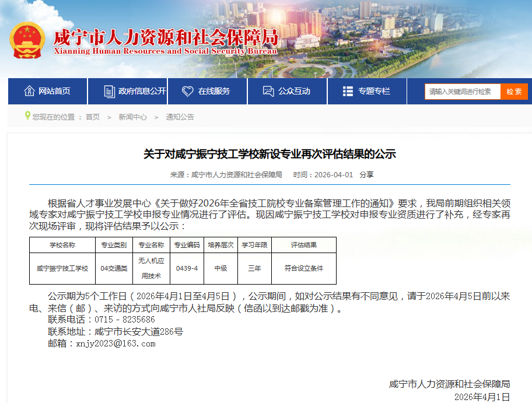Open the 专题专栏 menu item
Image resolution: width=532 pixels, height=403 pixels.
367,91
